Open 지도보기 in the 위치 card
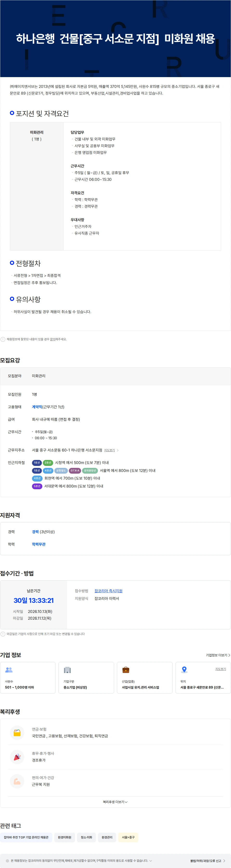 tap(220, 669)
